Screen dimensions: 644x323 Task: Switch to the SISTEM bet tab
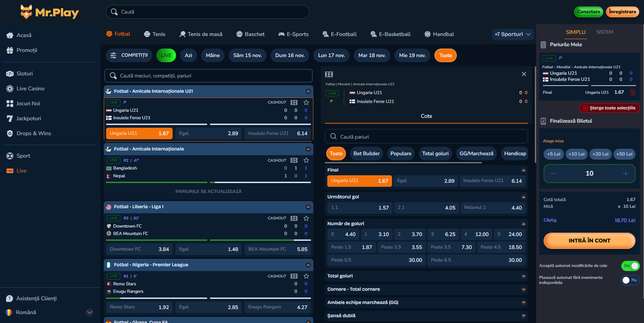(x=604, y=32)
